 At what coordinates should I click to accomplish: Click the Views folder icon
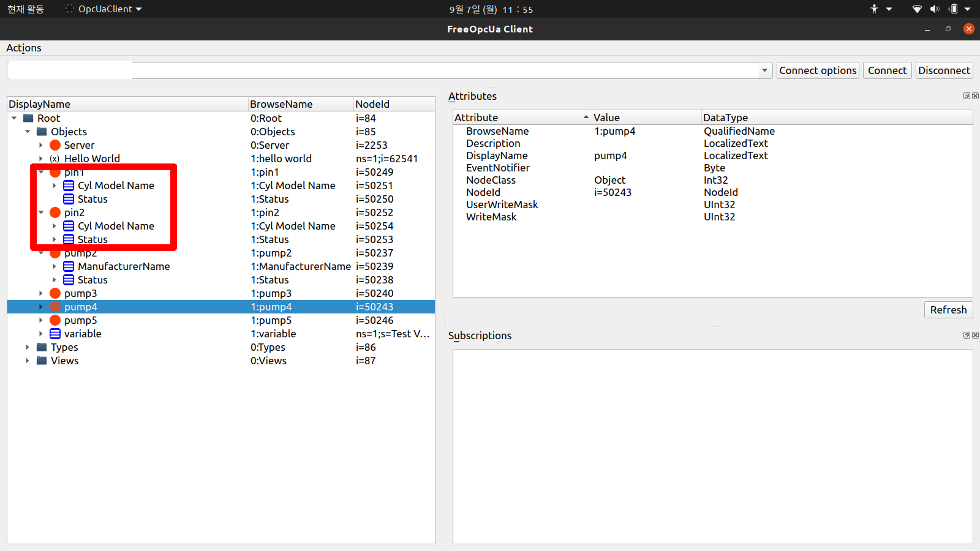click(42, 361)
